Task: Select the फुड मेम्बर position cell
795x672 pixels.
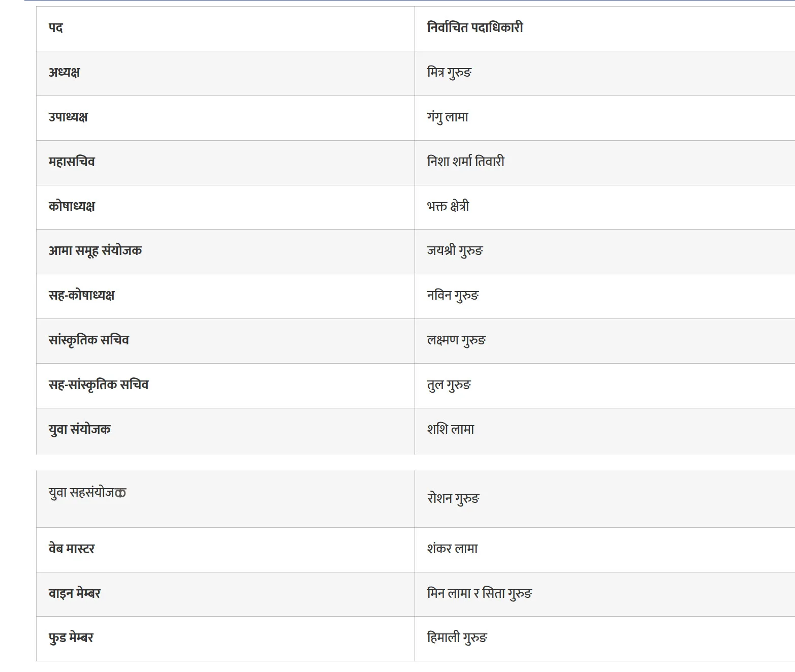Action: [x=71, y=638]
